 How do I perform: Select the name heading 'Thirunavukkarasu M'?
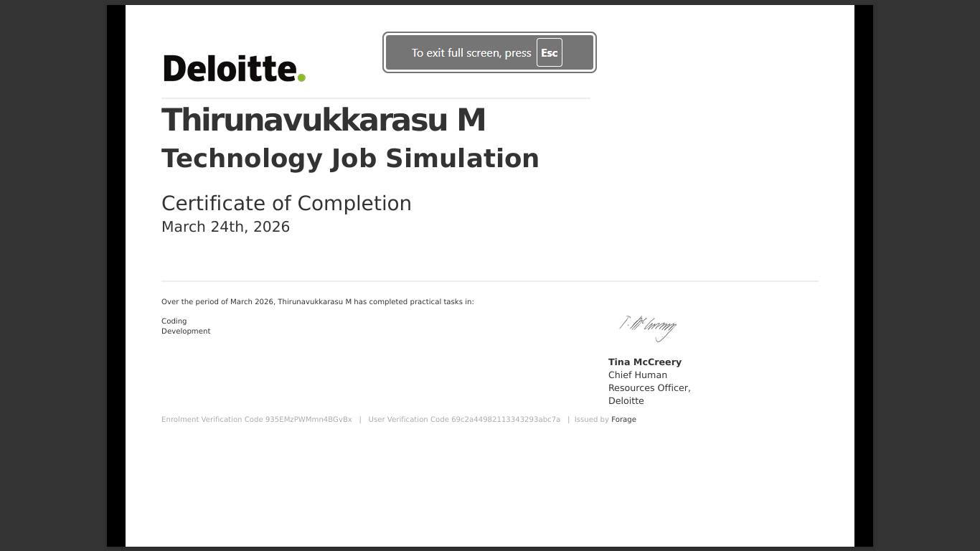coord(324,120)
